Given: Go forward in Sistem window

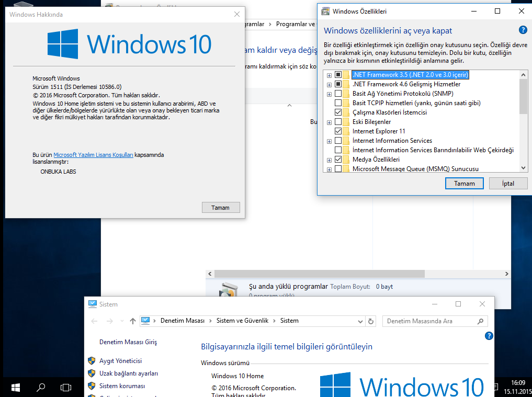Looking at the screenshot, I should tap(109, 321).
